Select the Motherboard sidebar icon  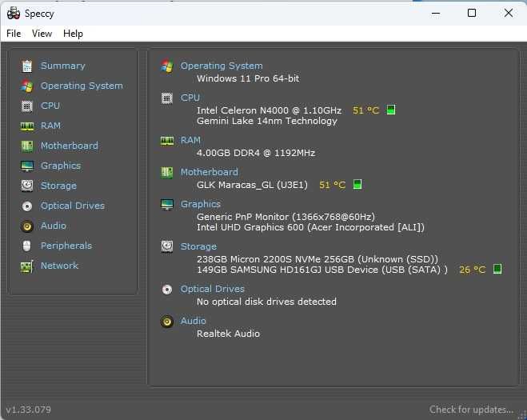click(x=27, y=146)
